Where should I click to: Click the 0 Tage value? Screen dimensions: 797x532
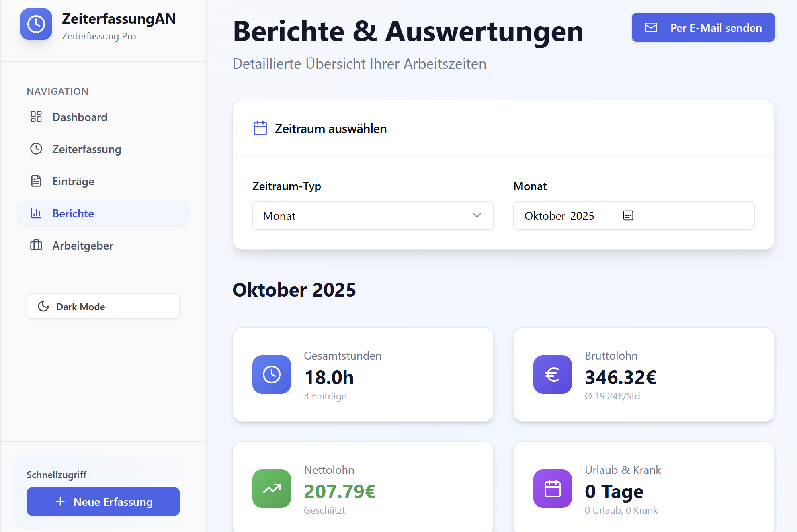(614, 491)
